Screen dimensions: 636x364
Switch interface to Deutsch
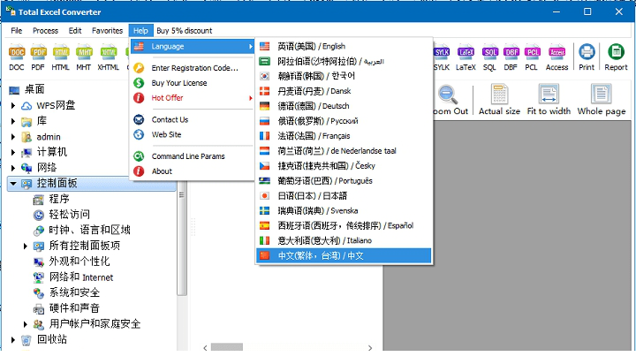tap(344, 106)
